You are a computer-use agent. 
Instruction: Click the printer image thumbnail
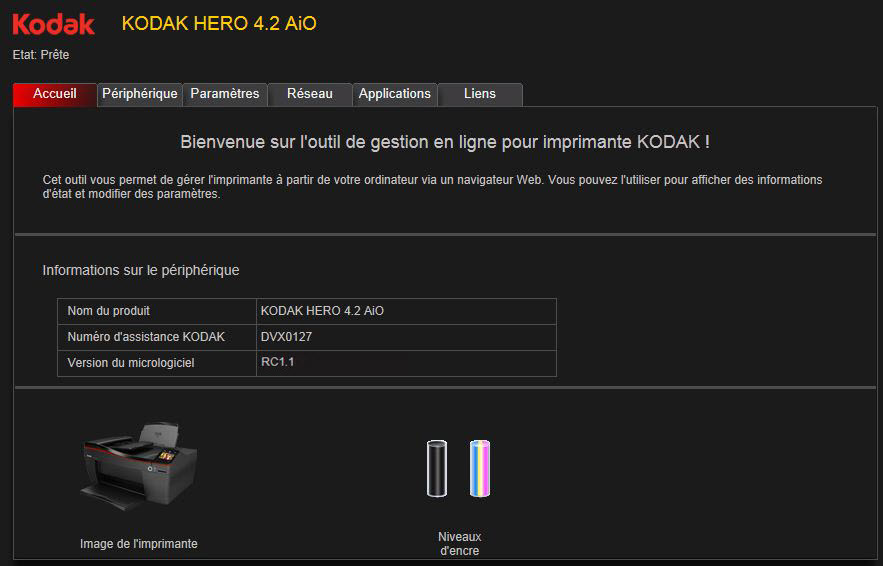tap(139, 466)
